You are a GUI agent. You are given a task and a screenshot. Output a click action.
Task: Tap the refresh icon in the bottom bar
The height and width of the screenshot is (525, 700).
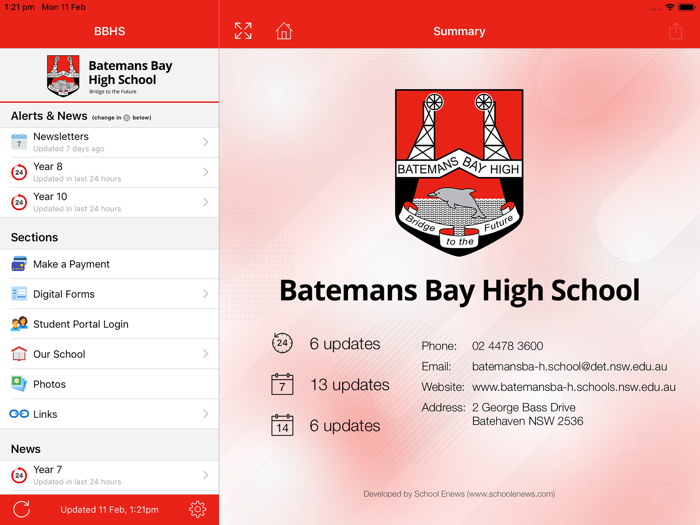[x=21, y=509]
